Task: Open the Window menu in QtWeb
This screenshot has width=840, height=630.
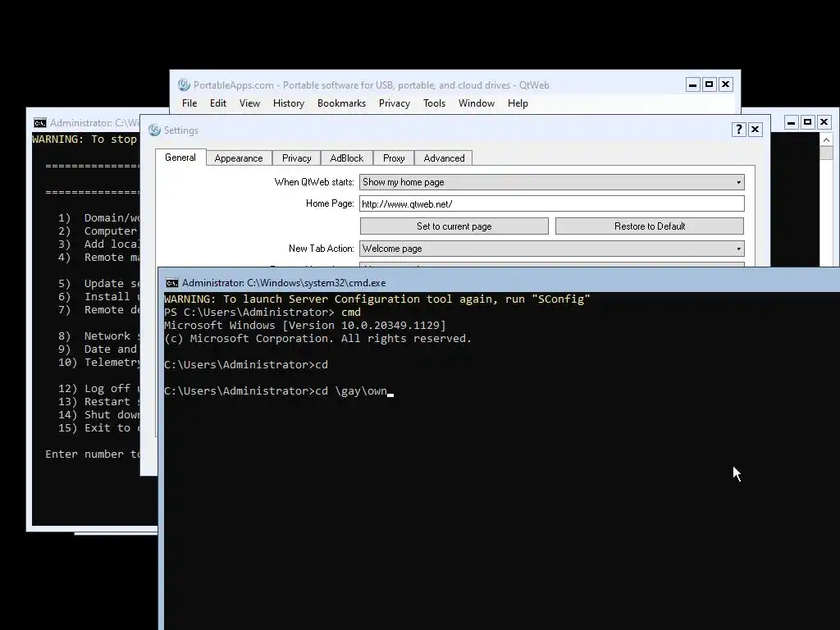Action: [x=477, y=103]
